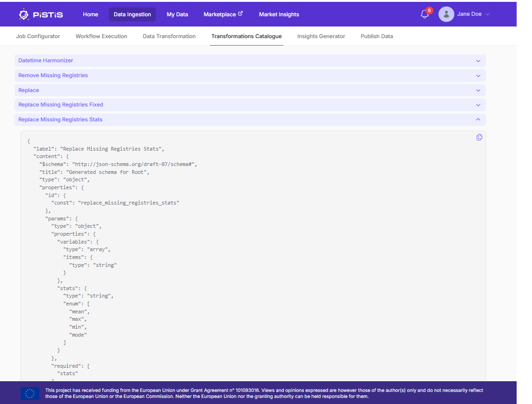Click the Jane Doe username

click(469, 14)
